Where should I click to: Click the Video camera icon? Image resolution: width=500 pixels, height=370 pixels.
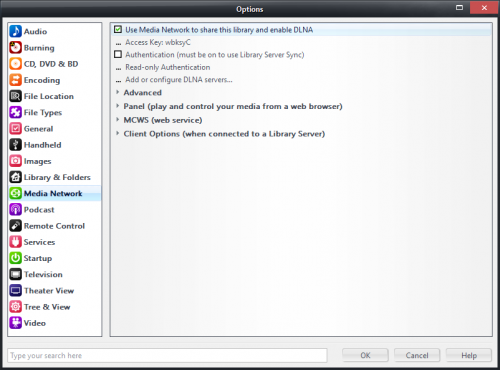(x=16, y=323)
